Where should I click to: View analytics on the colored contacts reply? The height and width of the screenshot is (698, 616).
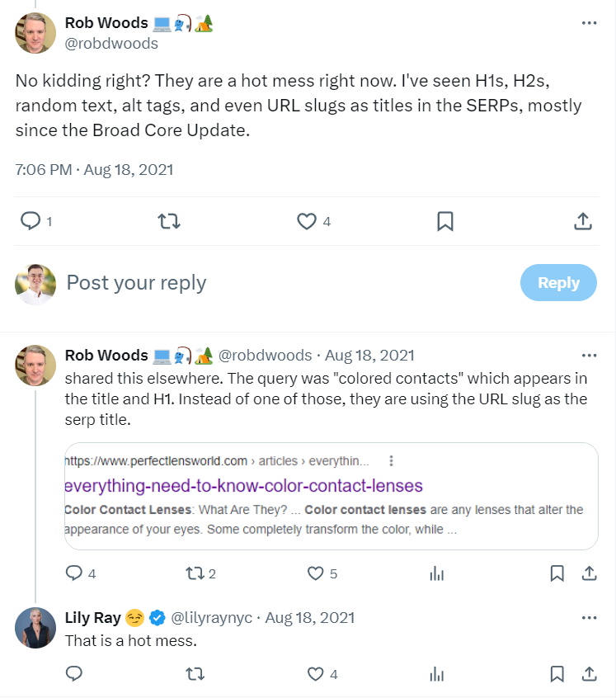click(437, 573)
